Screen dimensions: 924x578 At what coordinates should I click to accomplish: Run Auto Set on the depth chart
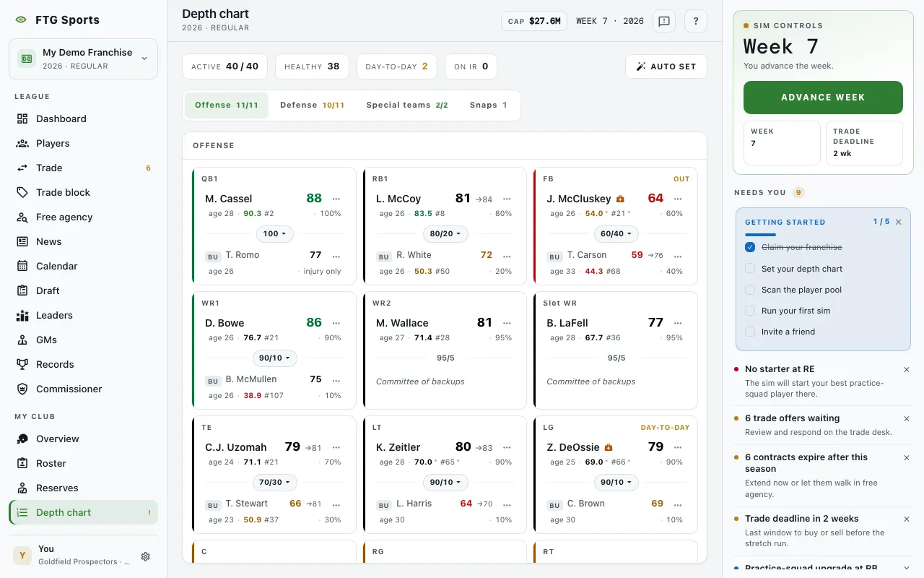point(666,66)
